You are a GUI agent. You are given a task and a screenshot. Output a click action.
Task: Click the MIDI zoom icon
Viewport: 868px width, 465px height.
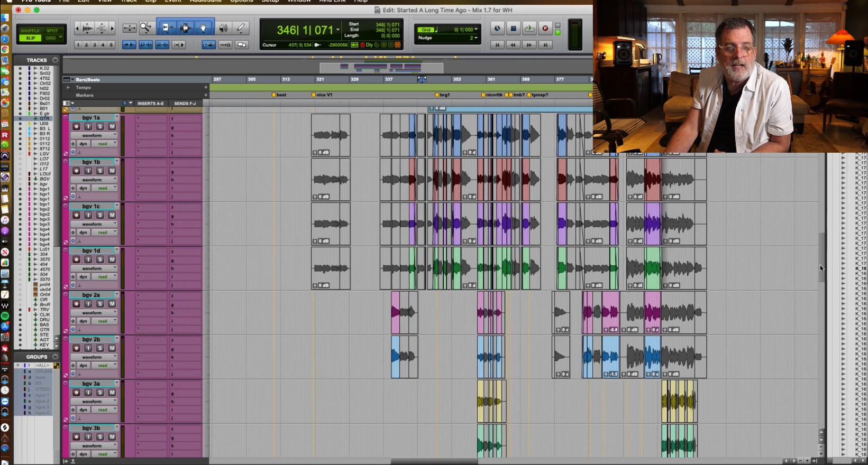pos(102,28)
